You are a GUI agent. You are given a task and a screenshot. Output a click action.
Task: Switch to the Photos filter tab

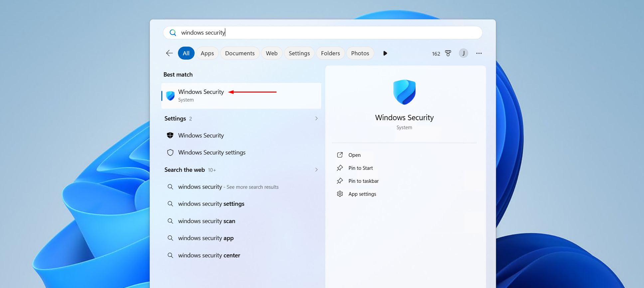[360, 53]
